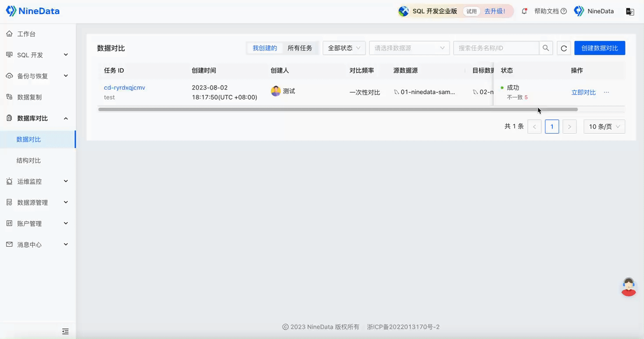Expand the 备份与恢复 menu chevron
This screenshot has height=339, width=644.
[66, 76]
